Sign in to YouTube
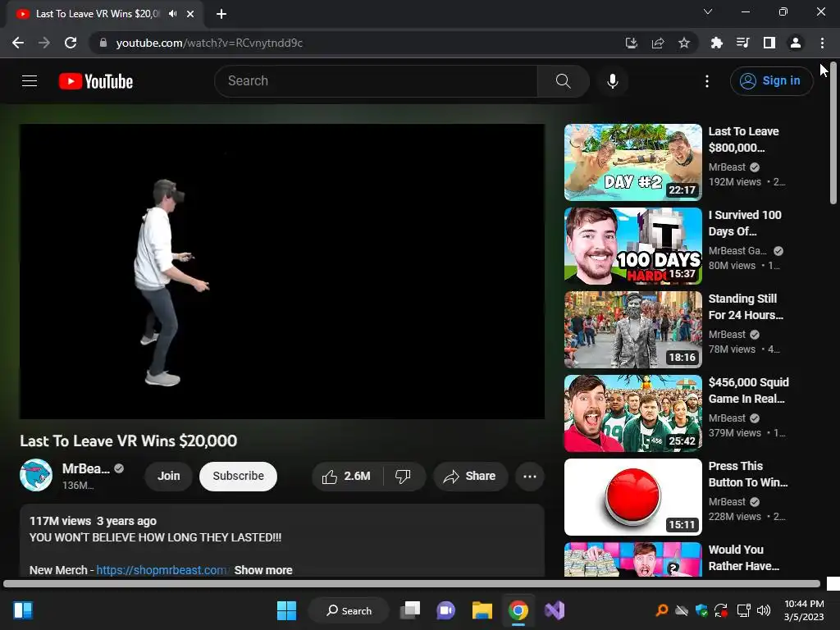Viewport: 840px width, 630px height. coord(771,81)
